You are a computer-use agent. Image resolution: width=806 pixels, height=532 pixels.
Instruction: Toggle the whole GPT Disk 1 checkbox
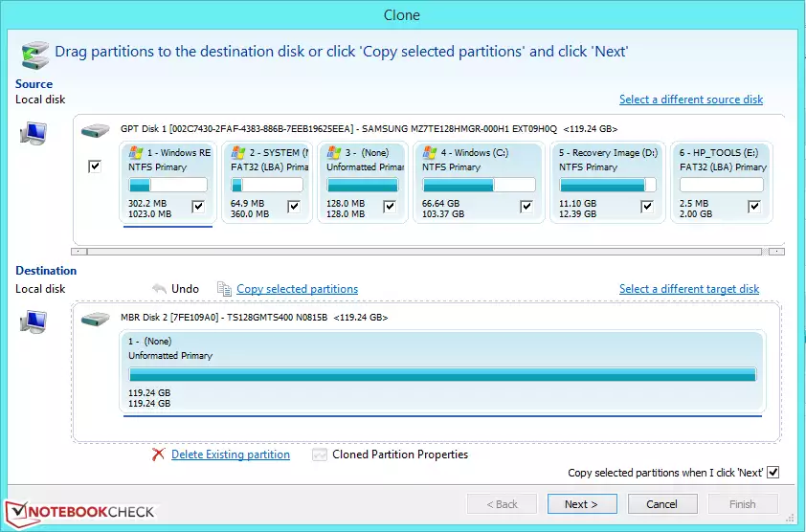[95, 166]
